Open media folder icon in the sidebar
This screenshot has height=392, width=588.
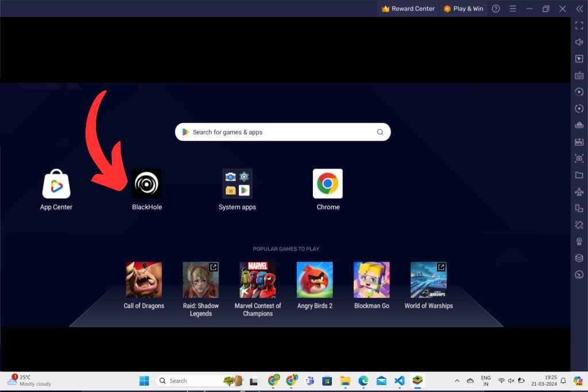(579, 175)
